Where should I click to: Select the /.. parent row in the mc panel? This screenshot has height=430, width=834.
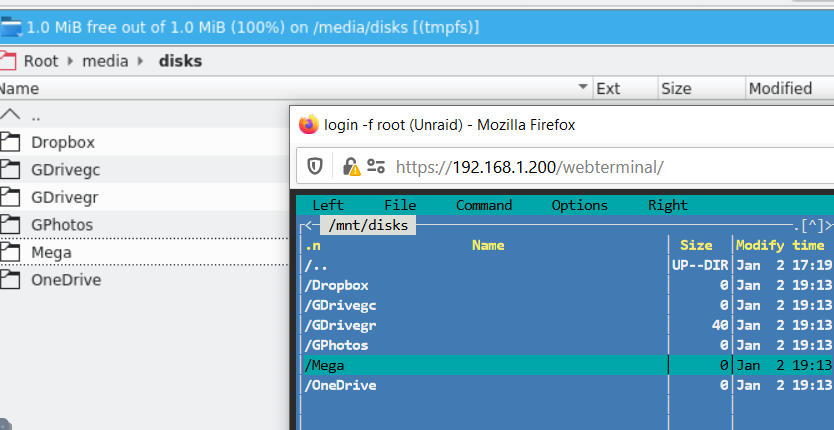[567, 265]
